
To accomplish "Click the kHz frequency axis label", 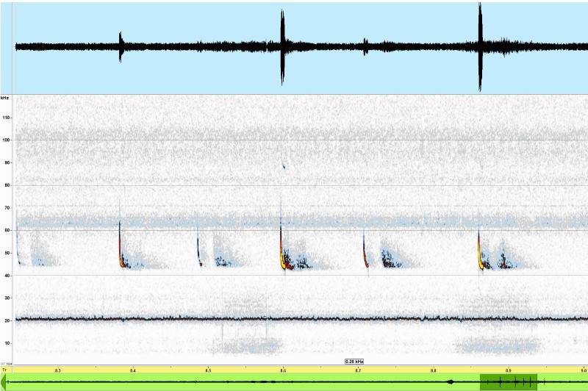I will click(x=5, y=98).
